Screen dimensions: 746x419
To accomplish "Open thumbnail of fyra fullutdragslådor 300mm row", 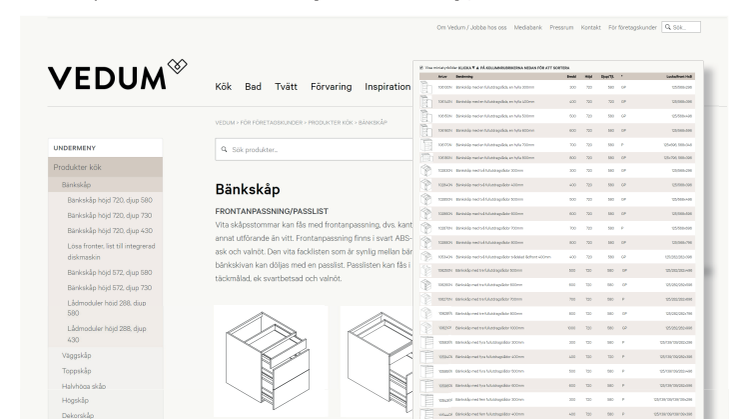I will point(427,342).
